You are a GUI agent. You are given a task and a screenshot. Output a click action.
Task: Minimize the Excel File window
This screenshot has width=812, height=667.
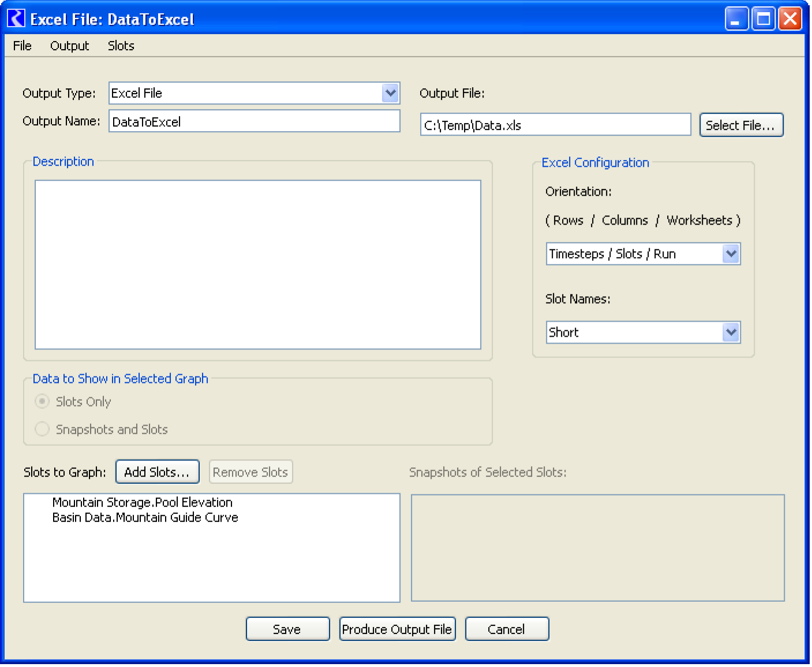click(736, 19)
